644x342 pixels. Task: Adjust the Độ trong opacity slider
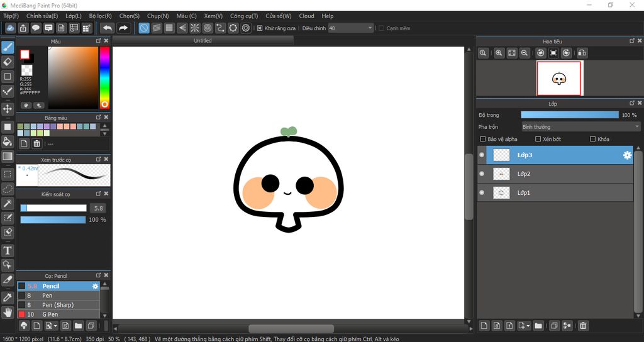click(x=570, y=115)
